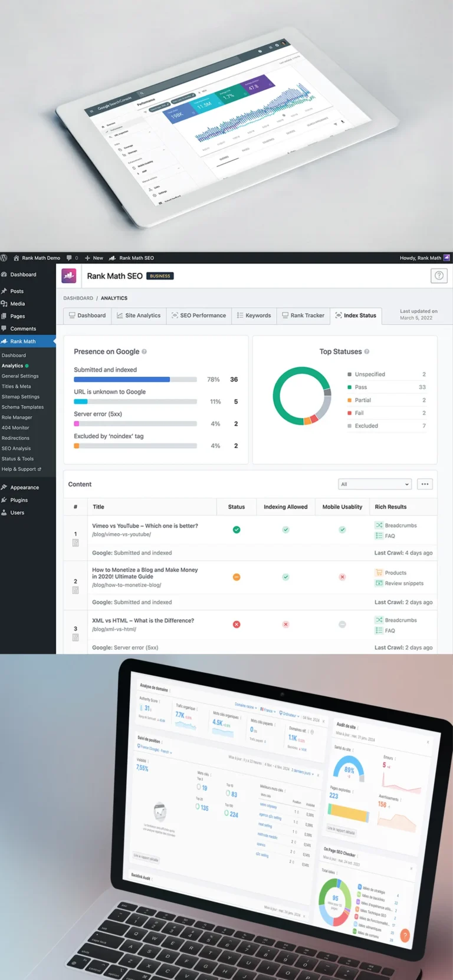
Task: Click the info icon beside Top Statuses
Action: (367, 352)
